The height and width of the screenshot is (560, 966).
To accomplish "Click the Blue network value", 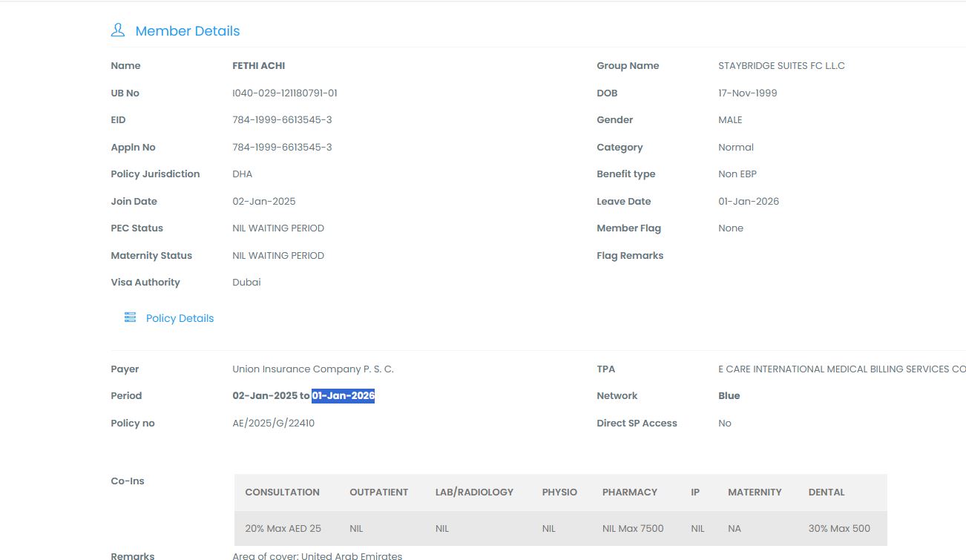I will (729, 396).
